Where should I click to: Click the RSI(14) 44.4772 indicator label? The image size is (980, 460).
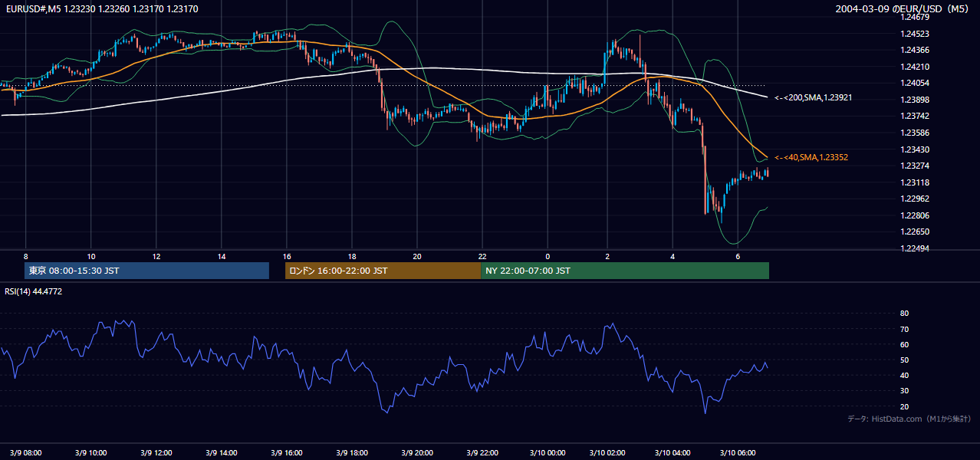point(34,291)
